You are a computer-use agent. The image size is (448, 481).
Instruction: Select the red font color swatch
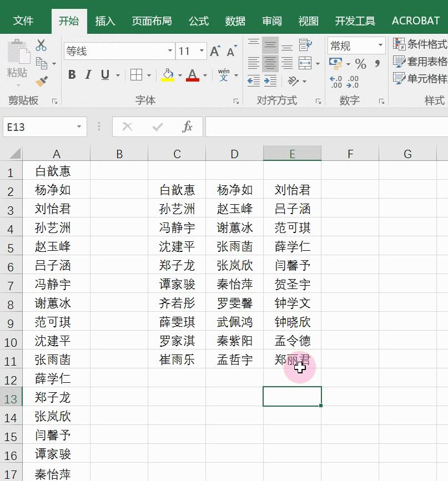[192, 79]
